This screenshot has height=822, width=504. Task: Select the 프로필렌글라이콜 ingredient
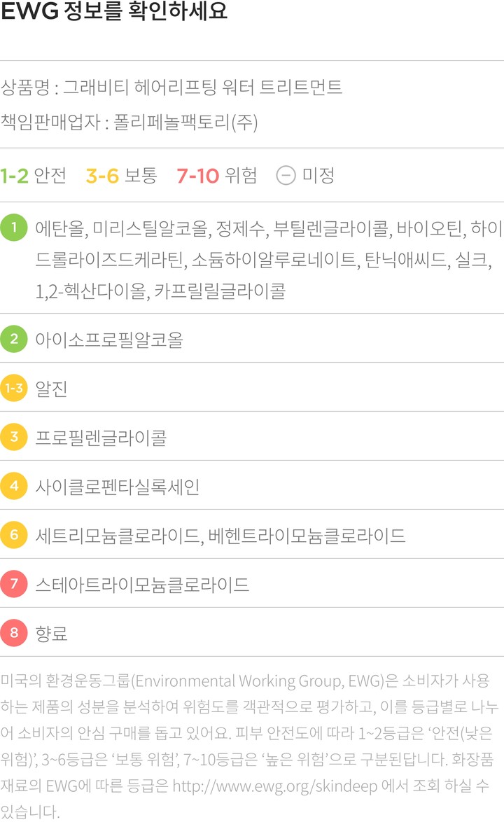[x=101, y=438]
